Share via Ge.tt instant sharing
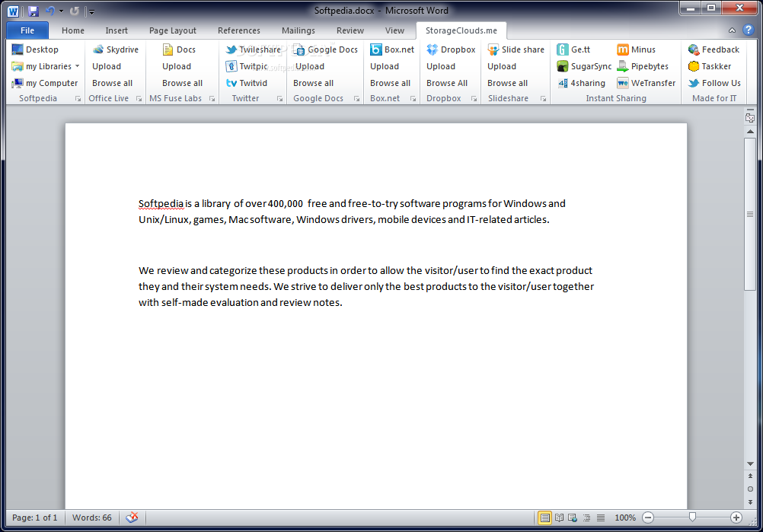763x532 pixels. pos(573,49)
